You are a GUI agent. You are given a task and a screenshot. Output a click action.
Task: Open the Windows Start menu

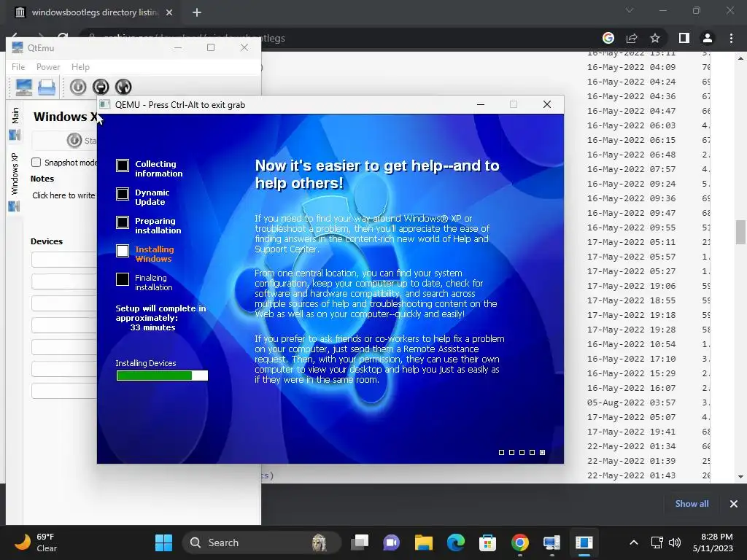pyautogui.click(x=164, y=542)
